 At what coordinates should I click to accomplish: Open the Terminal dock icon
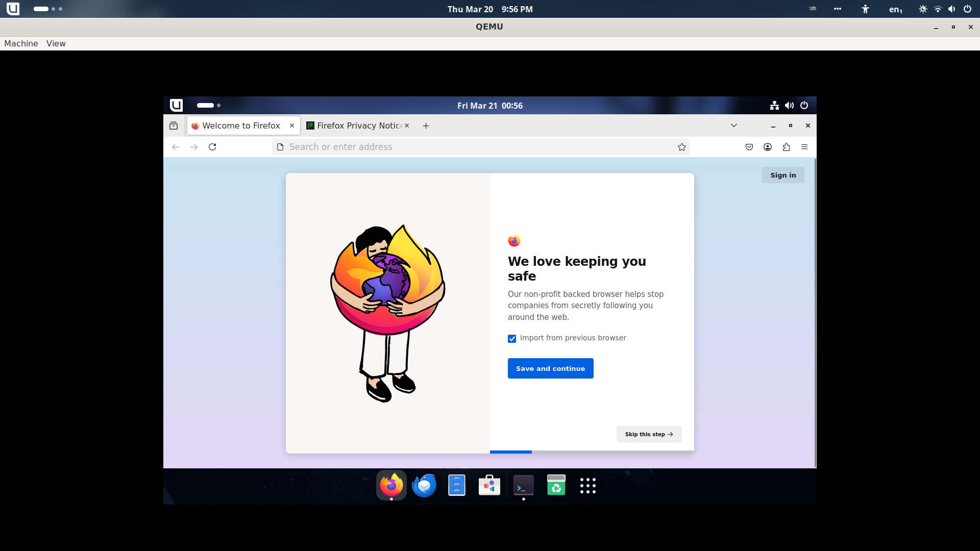click(x=523, y=485)
